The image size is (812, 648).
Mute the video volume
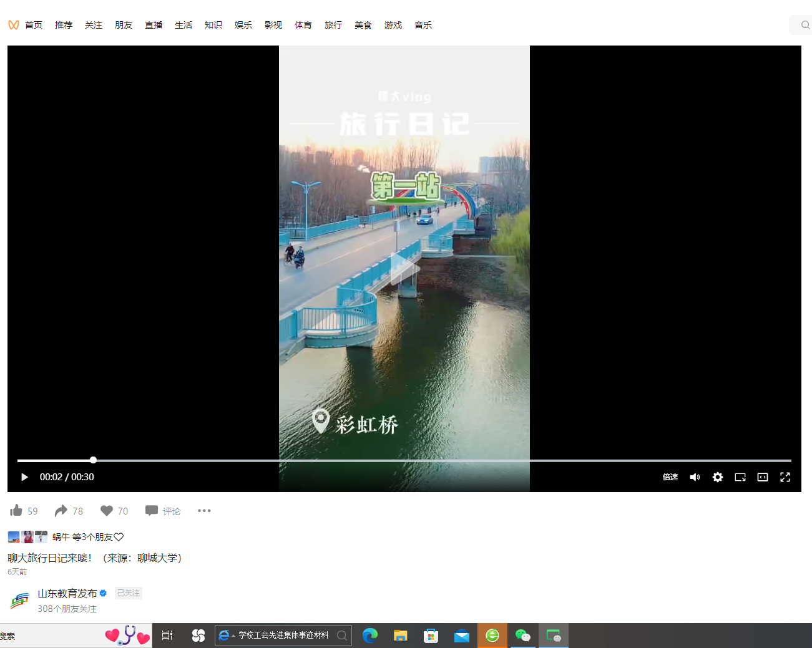(695, 476)
